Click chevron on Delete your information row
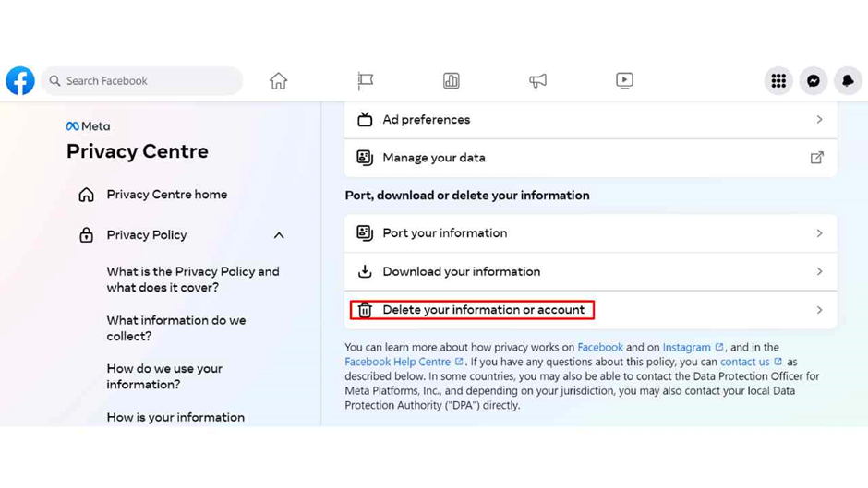 coord(819,310)
